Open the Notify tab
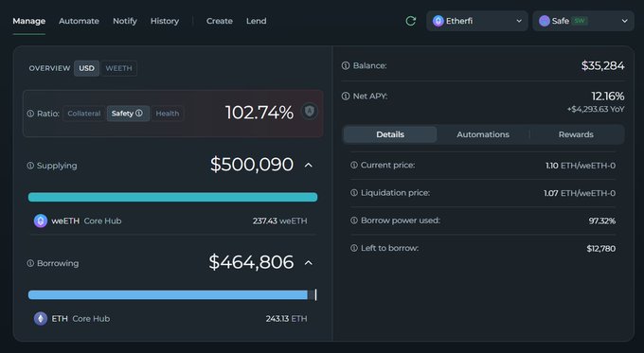 pyautogui.click(x=125, y=21)
